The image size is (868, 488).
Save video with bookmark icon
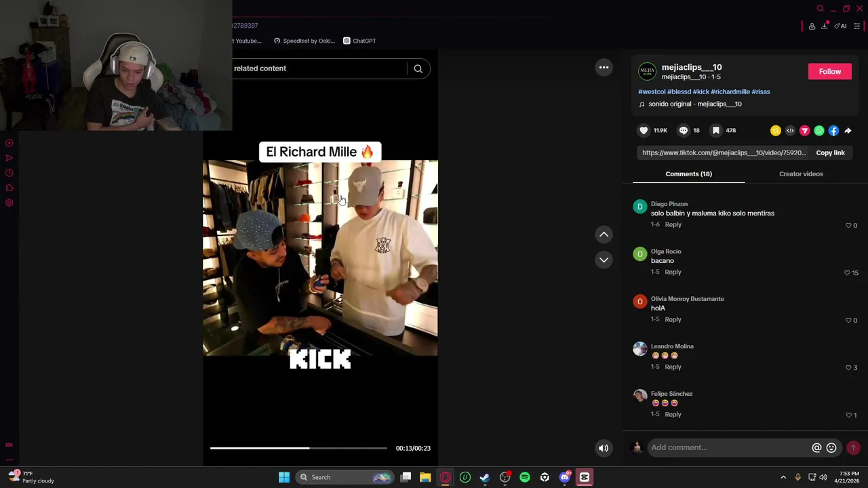pos(716,130)
